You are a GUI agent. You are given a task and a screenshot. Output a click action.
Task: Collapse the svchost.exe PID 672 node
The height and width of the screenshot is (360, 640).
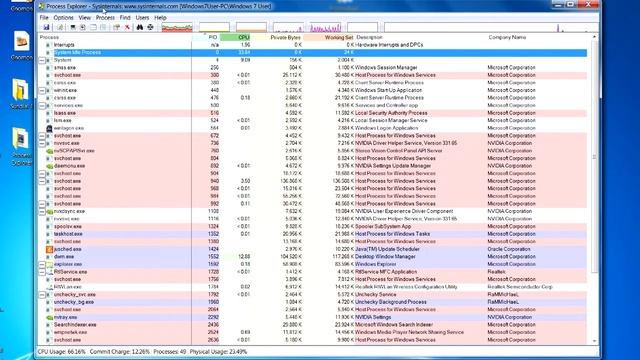click(x=42, y=136)
